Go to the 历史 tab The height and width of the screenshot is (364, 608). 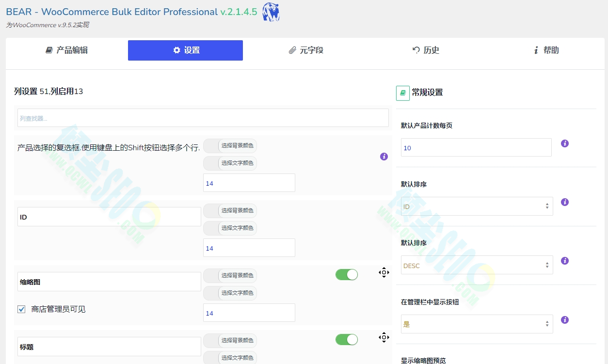[x=426, y=50]
